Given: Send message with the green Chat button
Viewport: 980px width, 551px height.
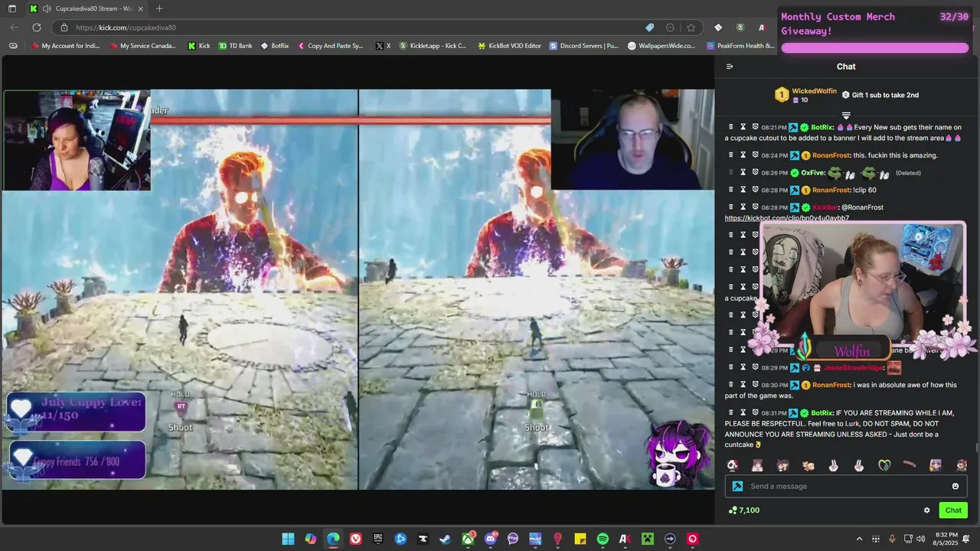Looking at the screenshot, I should pyautogui.click(x=953, y=510).
